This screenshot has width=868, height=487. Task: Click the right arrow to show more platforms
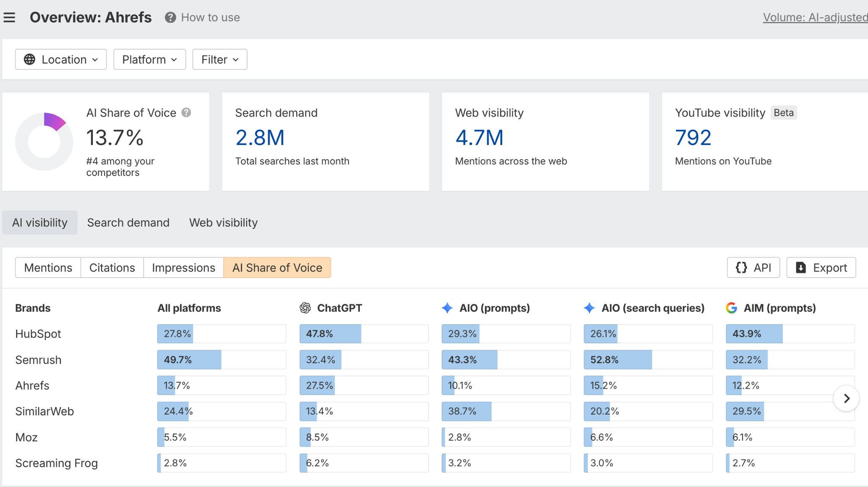click(x=846, y=398)
